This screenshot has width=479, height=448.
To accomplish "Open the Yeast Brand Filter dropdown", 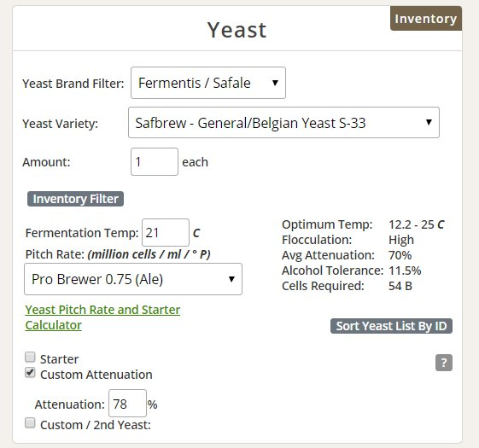I will (x=208, y=83).
